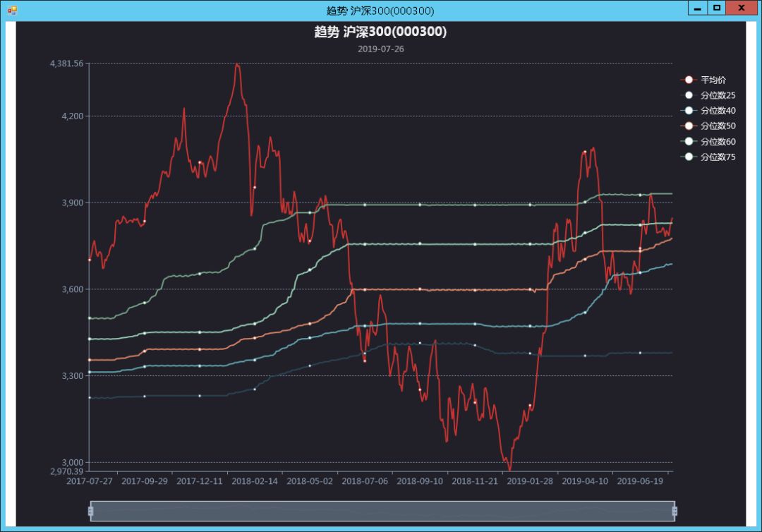This screenshot has width=762, height=532.
Task: Click the data zoom slider bar middle
Action: click(382, 511)
